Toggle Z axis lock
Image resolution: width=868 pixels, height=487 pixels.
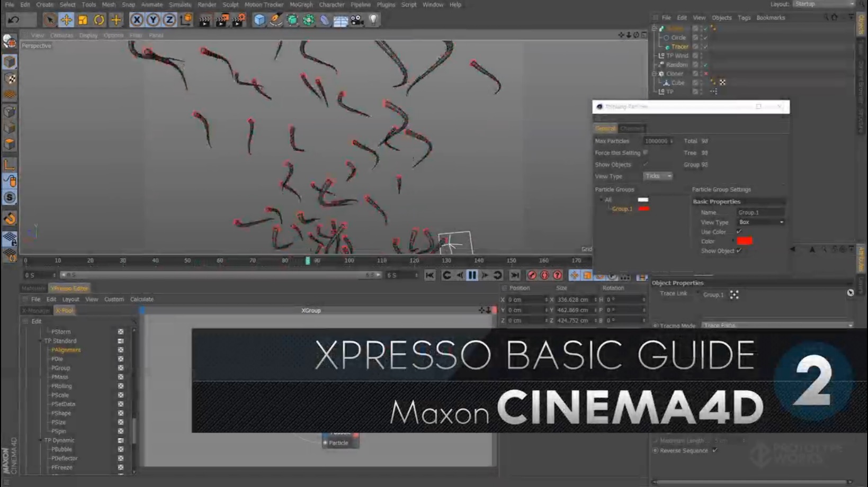click(x=169, y=20)
